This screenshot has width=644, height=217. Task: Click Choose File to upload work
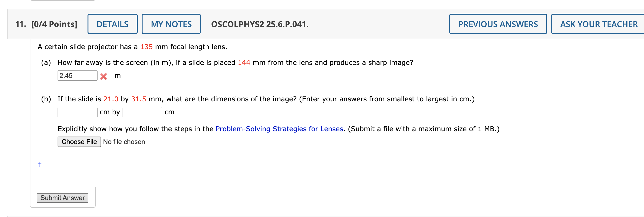[79, 142]
